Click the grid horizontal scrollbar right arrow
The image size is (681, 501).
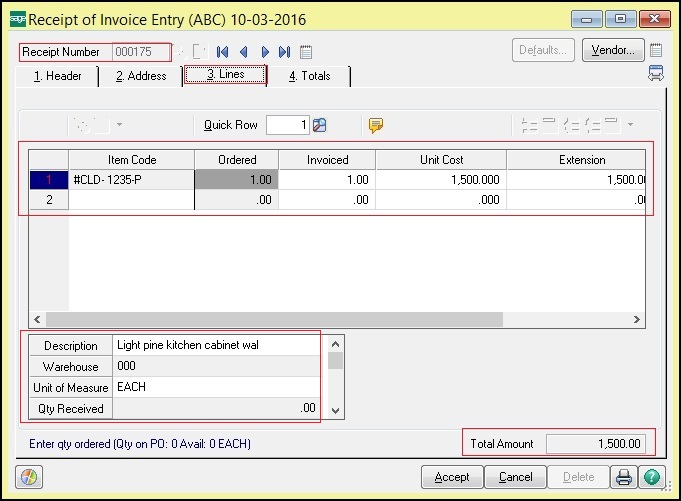pos(637,320)
